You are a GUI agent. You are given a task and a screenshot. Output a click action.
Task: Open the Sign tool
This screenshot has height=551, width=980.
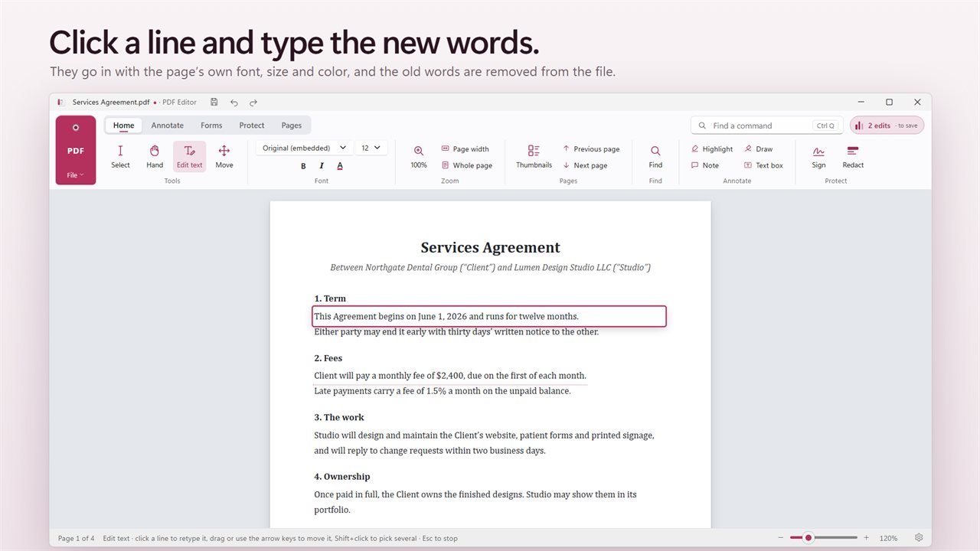[x=818, y=156]
